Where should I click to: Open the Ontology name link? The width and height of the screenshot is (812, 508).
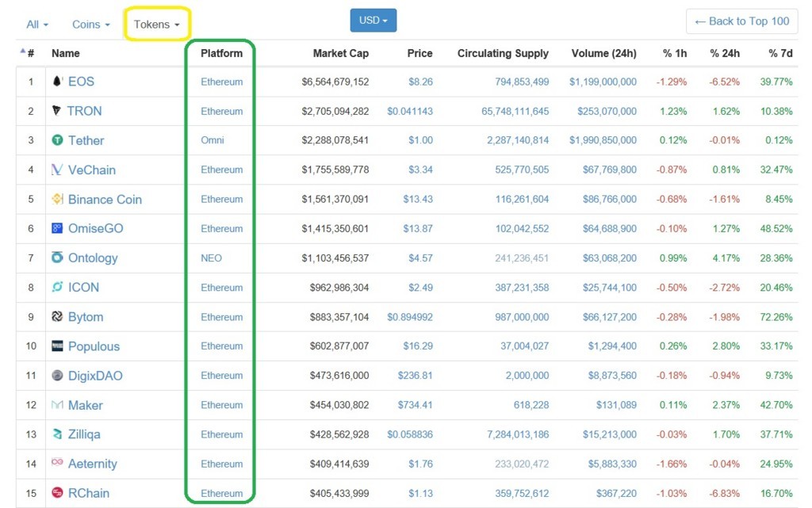(94, 258)
